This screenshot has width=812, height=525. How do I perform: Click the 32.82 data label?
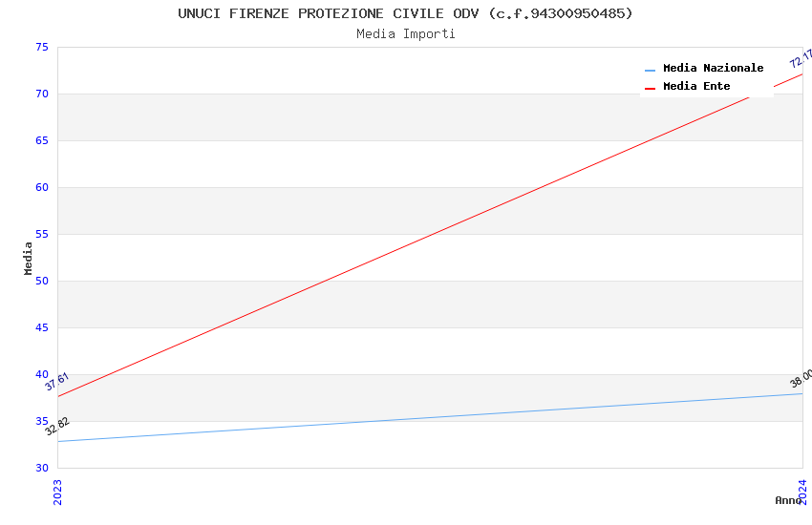click(x=57, y=427)
